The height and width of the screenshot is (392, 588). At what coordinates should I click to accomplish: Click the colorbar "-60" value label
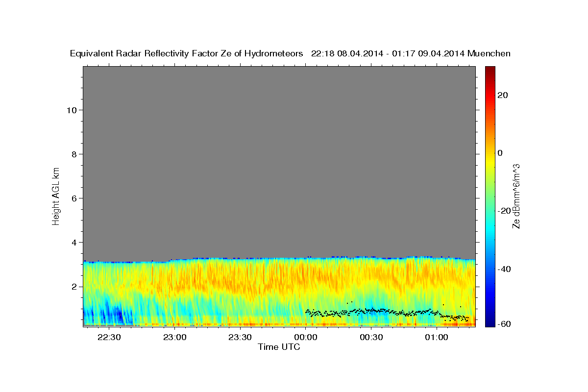click(504, 323)
